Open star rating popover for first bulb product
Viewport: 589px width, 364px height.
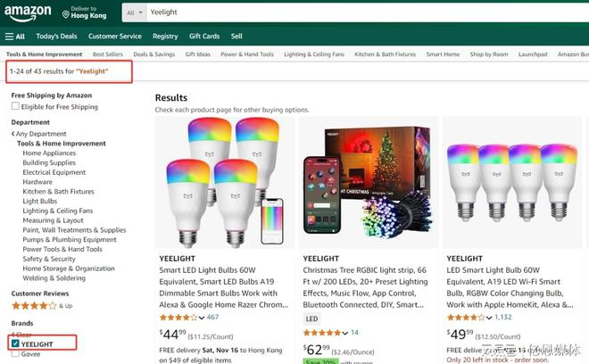click(182, 317)
